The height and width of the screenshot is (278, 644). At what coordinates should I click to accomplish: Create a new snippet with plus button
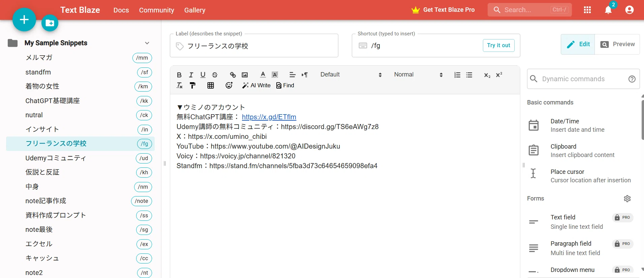click(x=24, y=20)
